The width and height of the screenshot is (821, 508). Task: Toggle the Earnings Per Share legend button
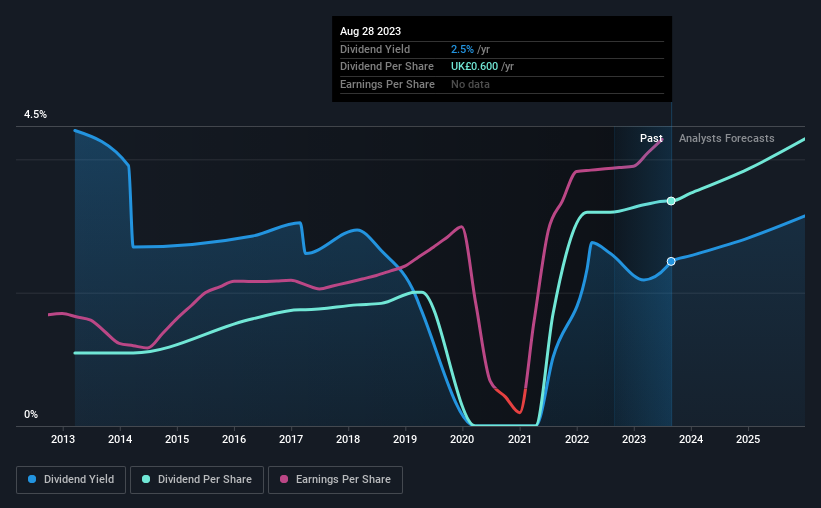[x=335, y=480]
